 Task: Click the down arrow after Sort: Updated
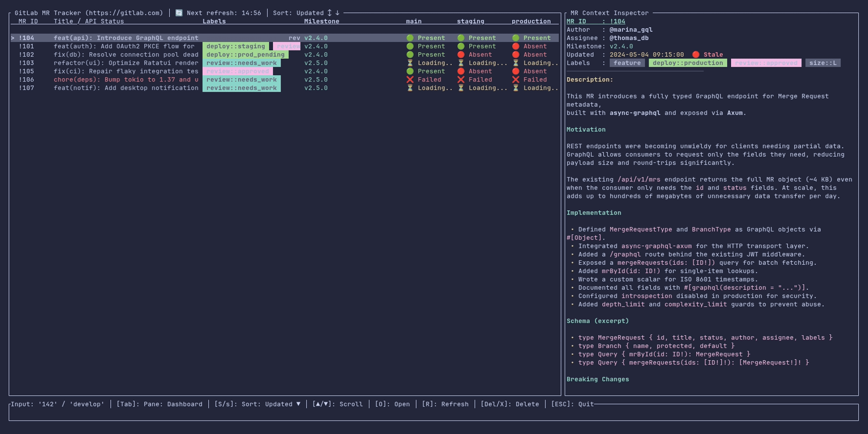coord(338,13)
